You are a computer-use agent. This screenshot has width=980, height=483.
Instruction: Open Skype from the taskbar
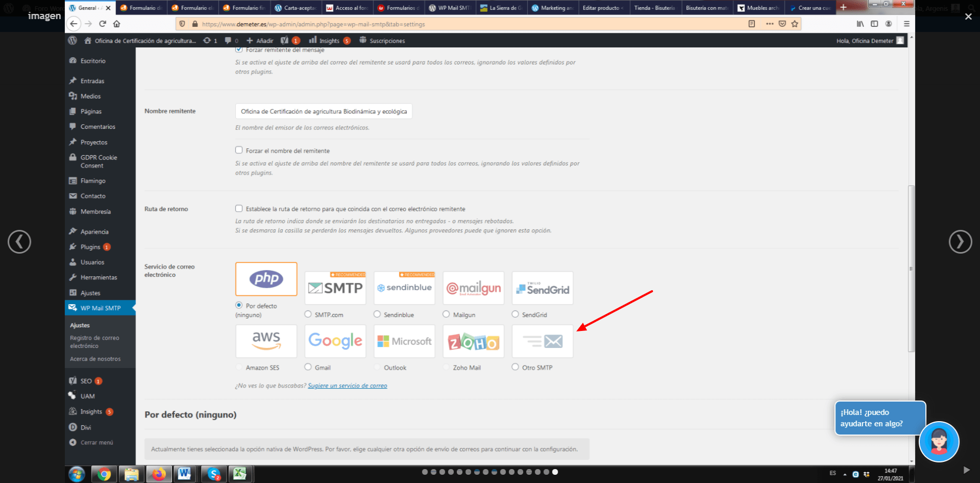tap(213, 474)
